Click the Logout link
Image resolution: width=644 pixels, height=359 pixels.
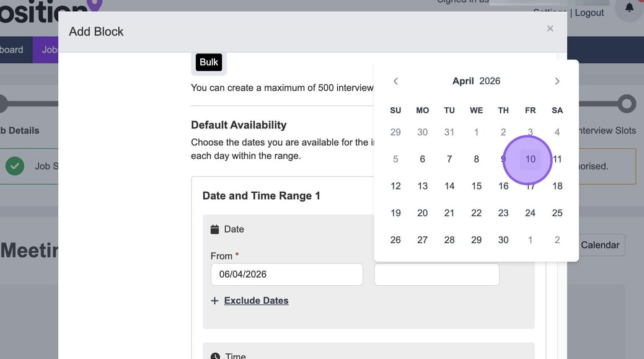589,13
